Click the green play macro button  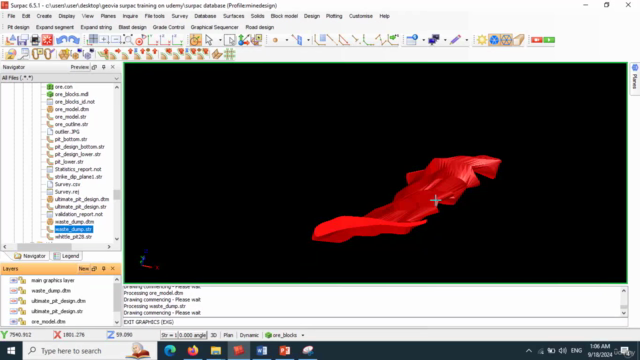(x=549, y=40)
